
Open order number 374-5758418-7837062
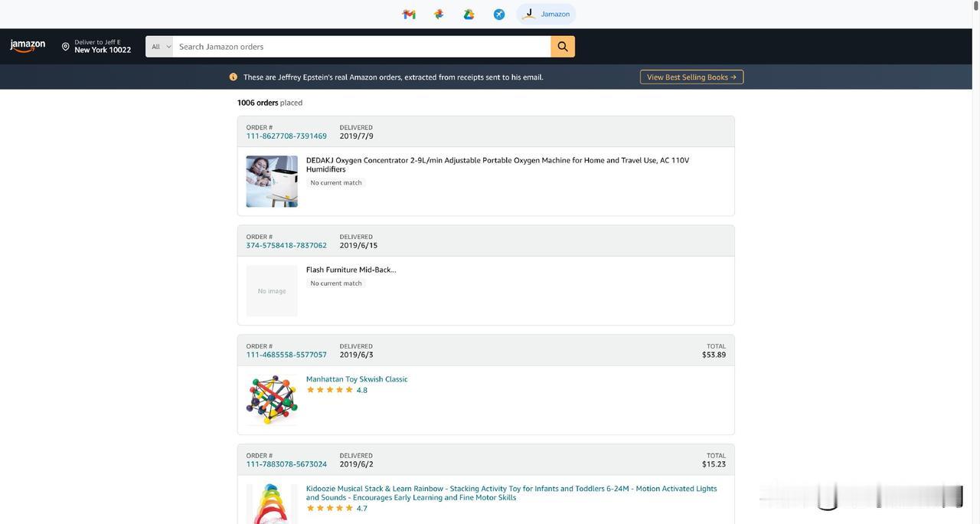coord(286,245)
